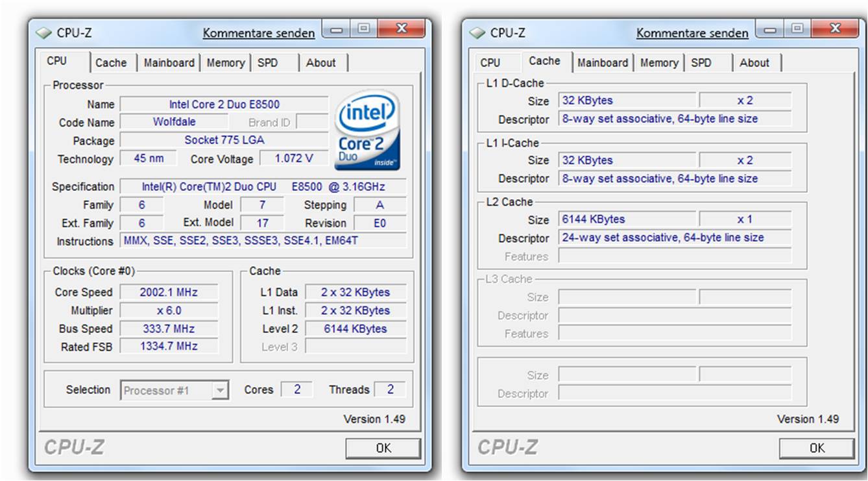Switch to Cache tab in left window
Viewport: 868px width, 481px height.
click(111, 63)
